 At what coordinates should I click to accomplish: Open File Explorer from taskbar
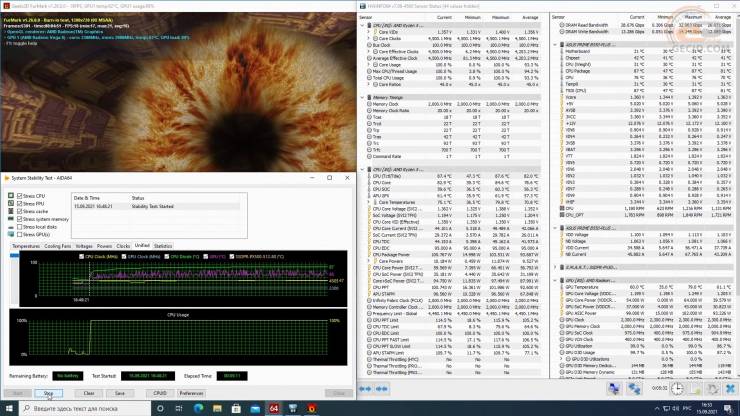pos(217,408)
